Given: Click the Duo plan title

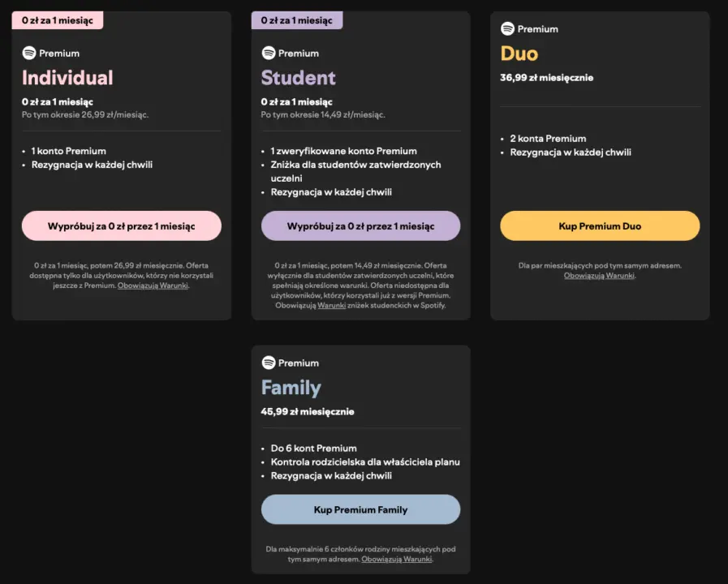Looking at the screenshot, I should point(519,54).
